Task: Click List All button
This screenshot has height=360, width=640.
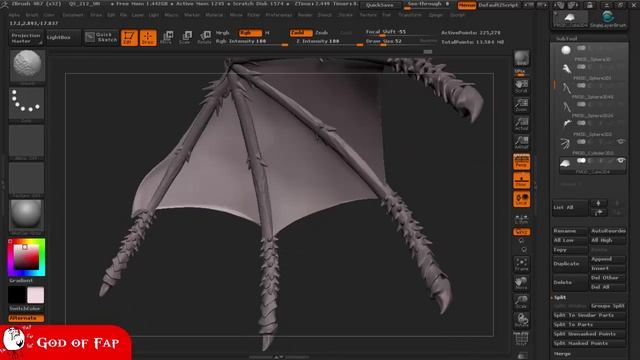Action: pyautogui.click(x=570, y=207)
